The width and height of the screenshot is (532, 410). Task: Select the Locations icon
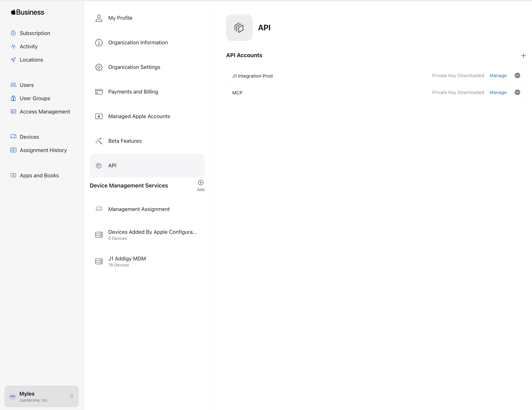pyautogui.click(x=13, y=60)
